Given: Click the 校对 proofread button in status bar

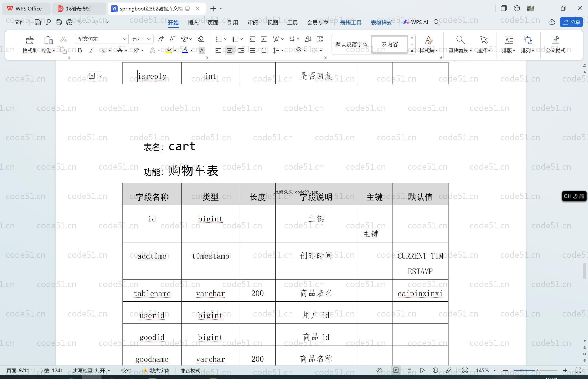Looking at the screenshot, I should click(126, 370).
